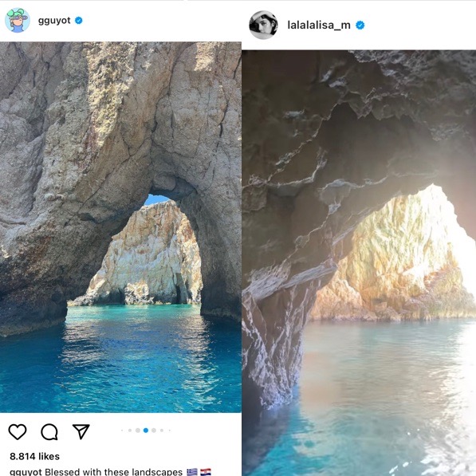View the 8.814 likes list
This screenshot has height=476, width=476.
click(34, 456)
